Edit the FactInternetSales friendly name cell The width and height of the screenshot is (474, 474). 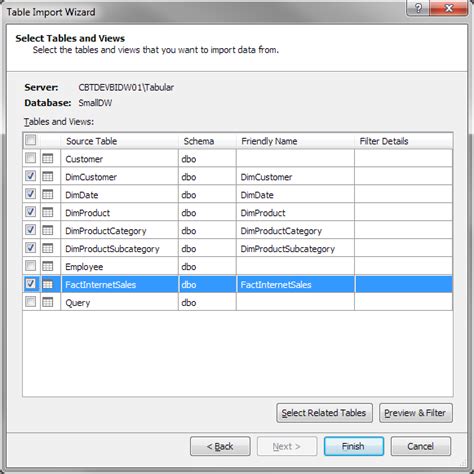coord(295,285)
